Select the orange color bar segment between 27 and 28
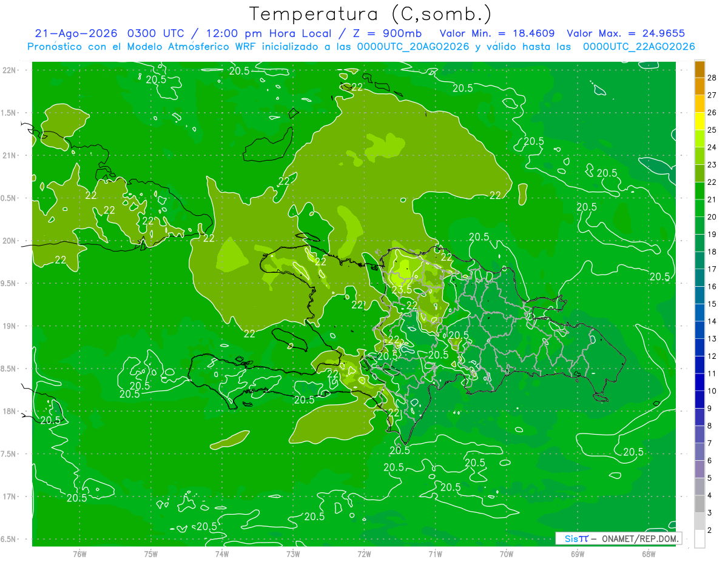Image resolution: width=728 pixels, height=562 pixels. click(x=699, y=86)
